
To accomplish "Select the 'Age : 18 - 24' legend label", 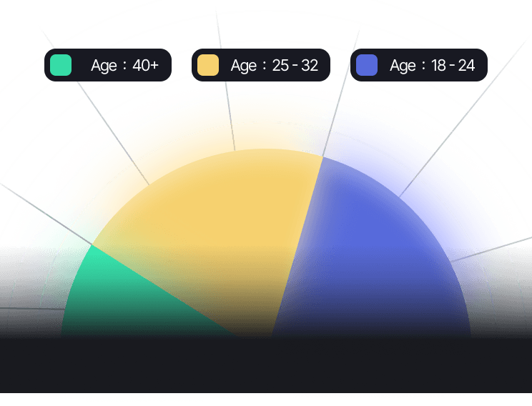I will click(432, 66).
